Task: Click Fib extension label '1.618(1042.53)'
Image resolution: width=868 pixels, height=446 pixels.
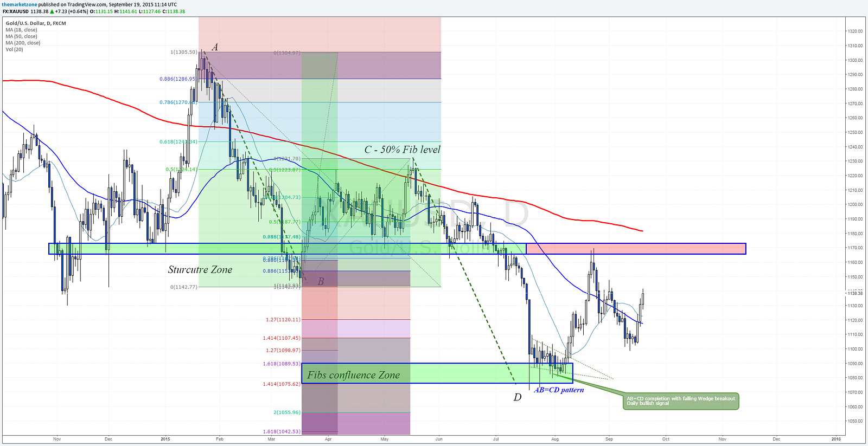Action: 282,431
